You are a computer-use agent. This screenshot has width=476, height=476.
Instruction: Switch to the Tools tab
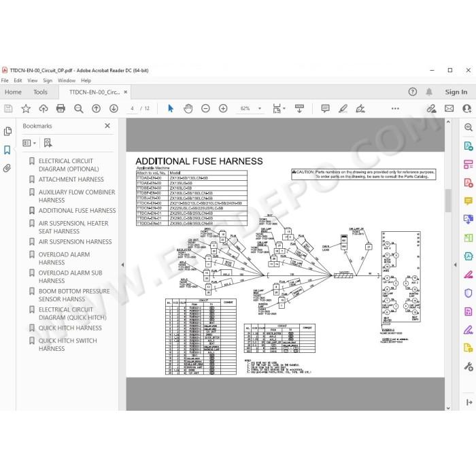click(40, 92)
